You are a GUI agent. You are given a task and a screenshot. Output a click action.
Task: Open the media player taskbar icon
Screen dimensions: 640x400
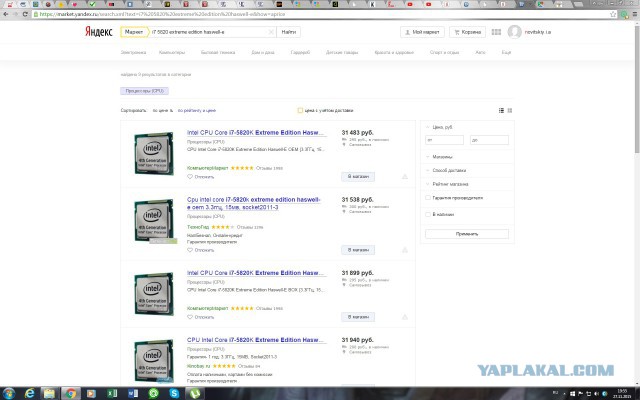pyautogui.click(x=91, y=393)
